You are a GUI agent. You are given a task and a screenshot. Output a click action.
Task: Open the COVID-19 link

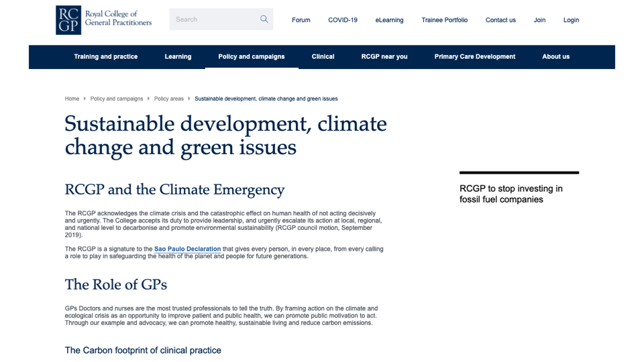[x=343, y=19]
